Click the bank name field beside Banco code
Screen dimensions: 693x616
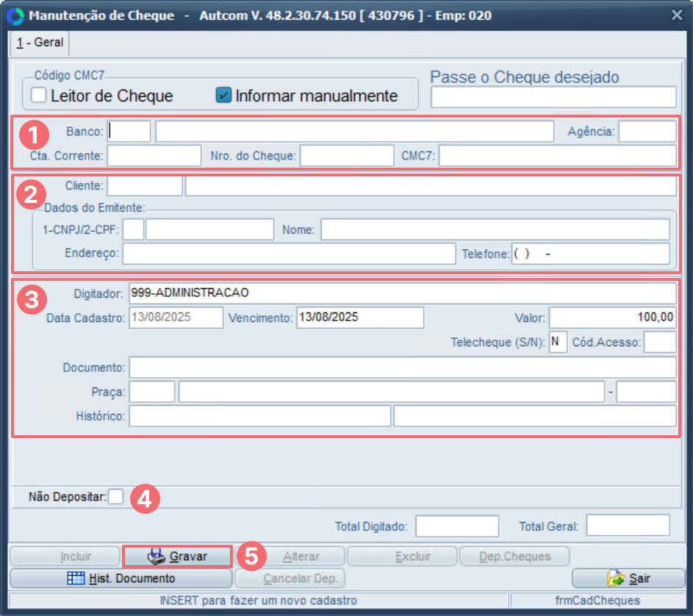coord(355,132)
